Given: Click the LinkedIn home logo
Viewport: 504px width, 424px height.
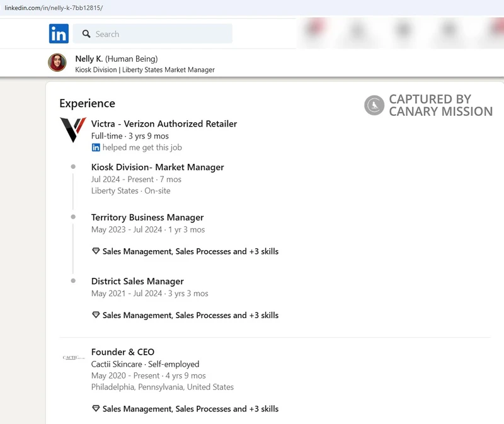Looking at the screenshot, I should coord(59,33).
